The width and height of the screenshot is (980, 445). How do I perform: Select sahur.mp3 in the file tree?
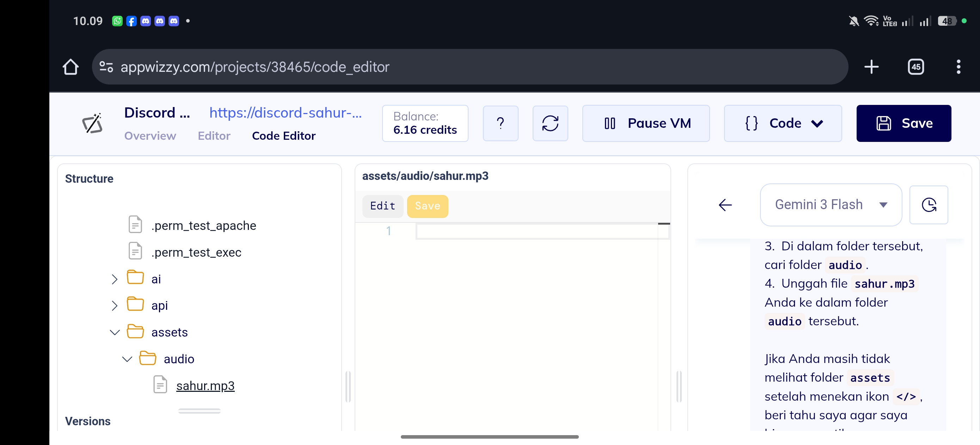point(205,386)
